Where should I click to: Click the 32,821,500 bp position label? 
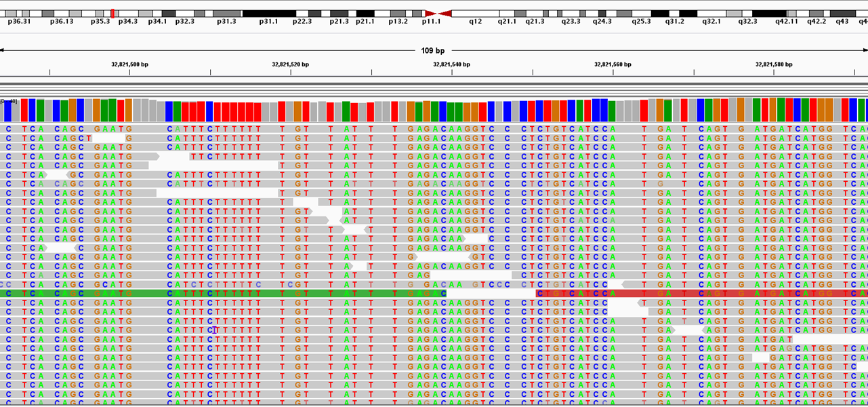129,64
